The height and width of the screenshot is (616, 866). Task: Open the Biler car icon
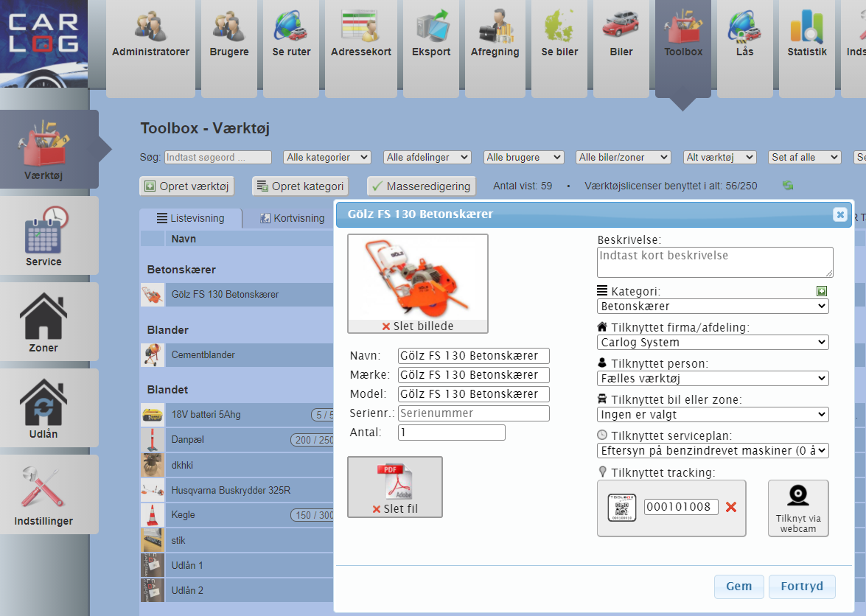621,25
